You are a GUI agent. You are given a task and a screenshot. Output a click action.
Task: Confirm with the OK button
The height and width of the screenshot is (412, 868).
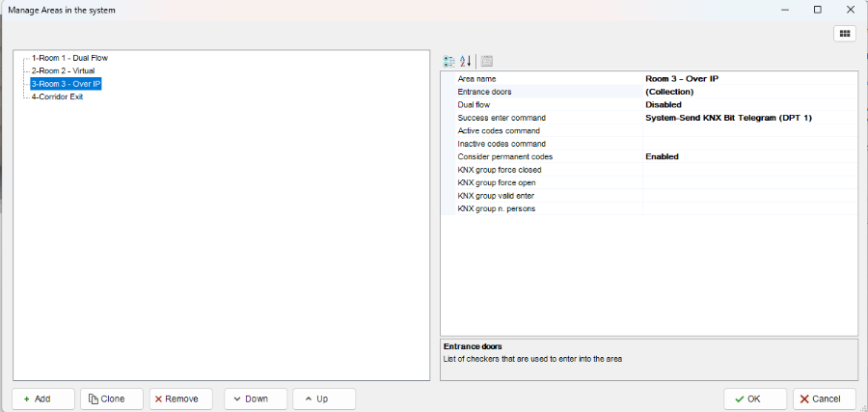click(755, 398)
